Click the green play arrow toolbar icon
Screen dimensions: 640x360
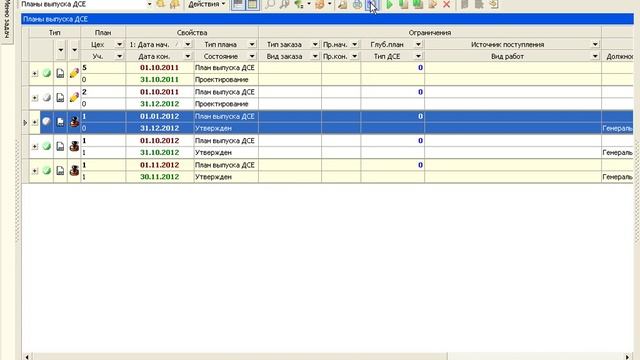(x=389, y=4)
